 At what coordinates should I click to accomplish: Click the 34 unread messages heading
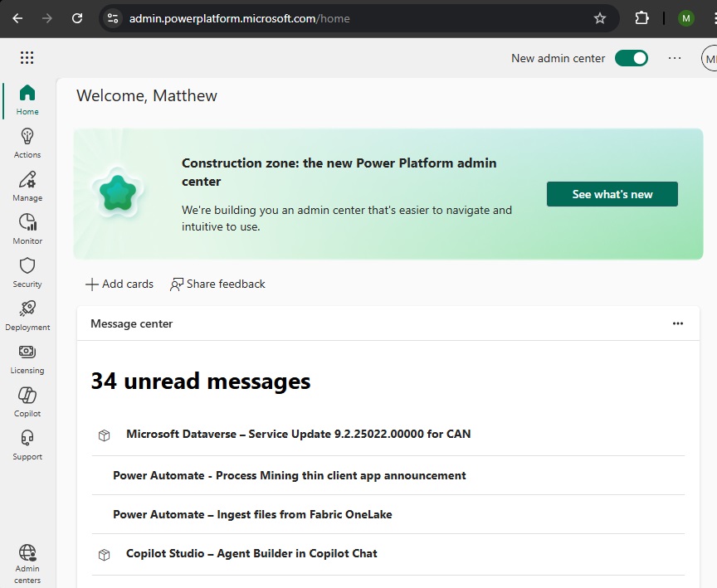(201, 381)
